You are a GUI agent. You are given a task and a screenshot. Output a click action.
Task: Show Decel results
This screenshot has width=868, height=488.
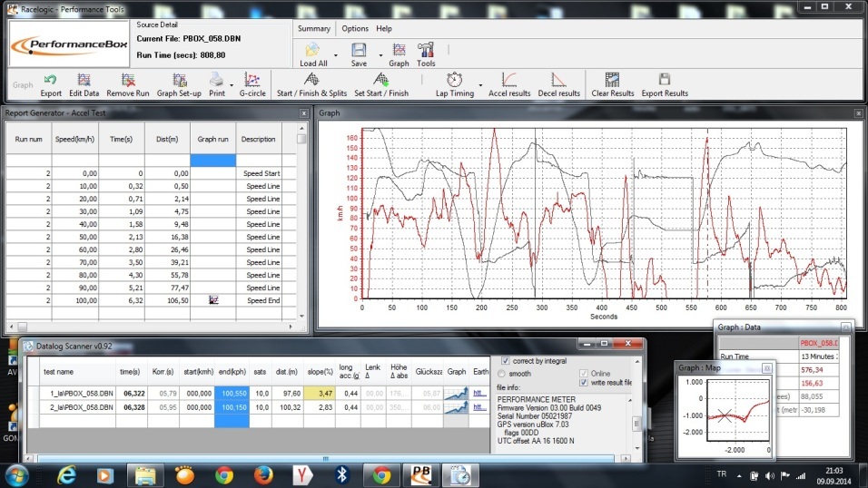557,81
